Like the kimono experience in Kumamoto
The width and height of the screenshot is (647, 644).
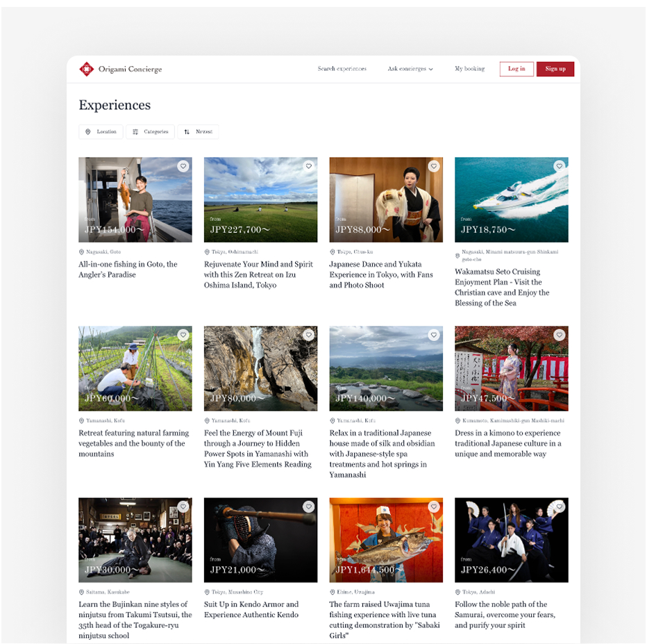coord(559,335)
